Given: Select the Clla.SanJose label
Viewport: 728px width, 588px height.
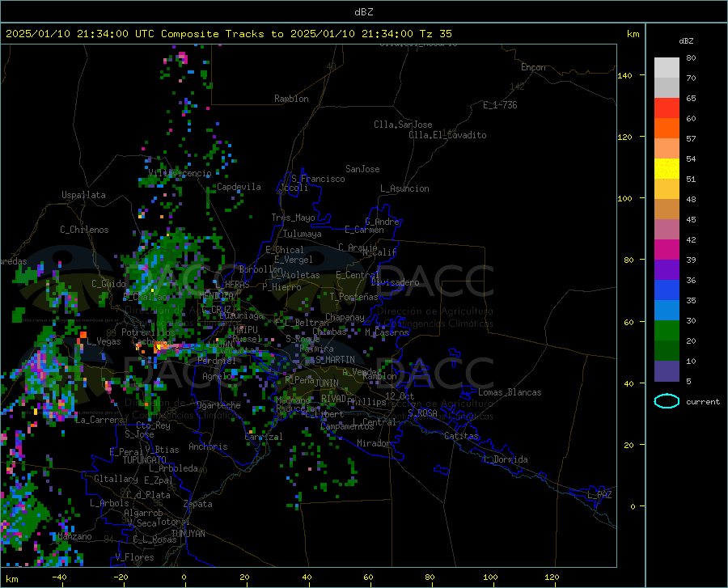Looking at the screenshot, I should click(403, 125).
